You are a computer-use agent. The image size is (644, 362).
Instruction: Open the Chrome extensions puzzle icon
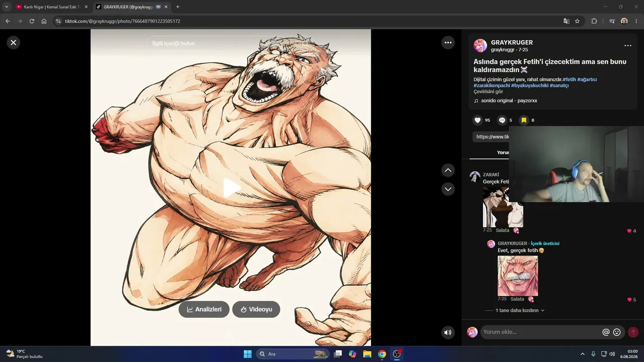(594, 21)
